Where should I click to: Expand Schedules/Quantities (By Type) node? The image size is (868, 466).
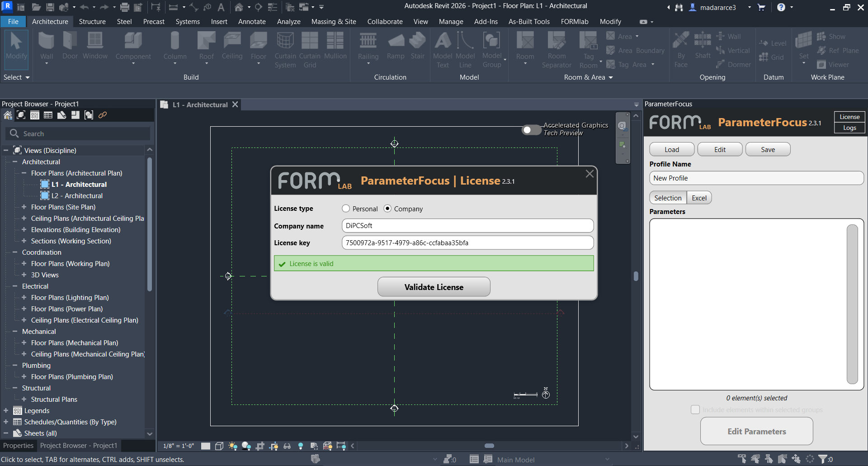click(x=6, y=422)
